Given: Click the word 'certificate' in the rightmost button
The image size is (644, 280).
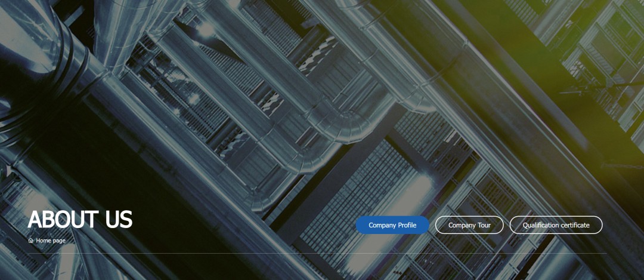Looking at the screenshot, I should tap(574, 225).
